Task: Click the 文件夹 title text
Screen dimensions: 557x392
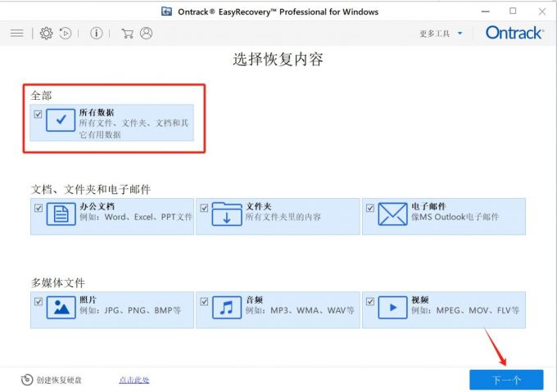Action: click(259, 206)
